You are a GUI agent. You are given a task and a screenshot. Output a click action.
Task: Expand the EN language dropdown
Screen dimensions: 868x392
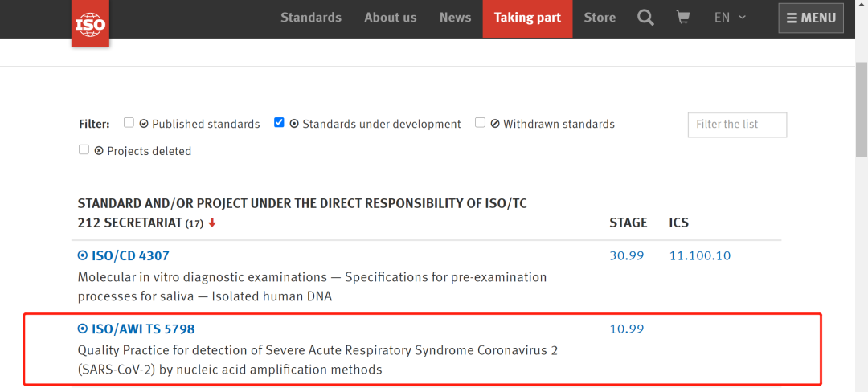[730, 18]
